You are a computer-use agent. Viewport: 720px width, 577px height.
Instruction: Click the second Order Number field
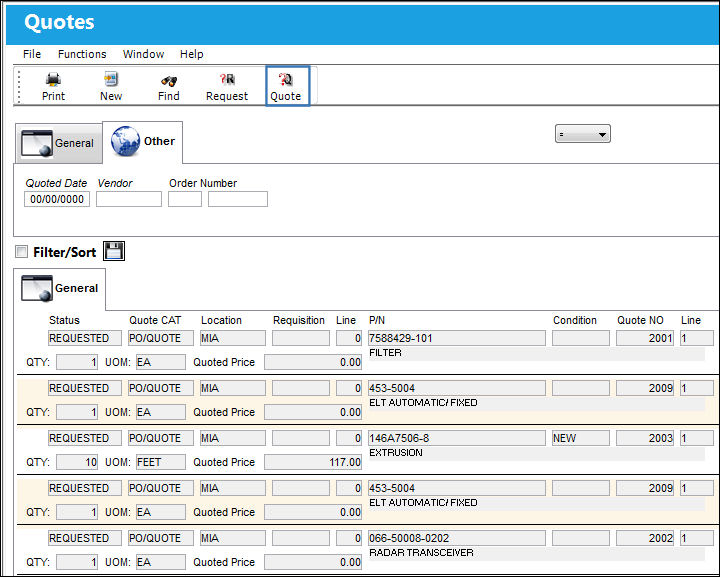(238, 199)
